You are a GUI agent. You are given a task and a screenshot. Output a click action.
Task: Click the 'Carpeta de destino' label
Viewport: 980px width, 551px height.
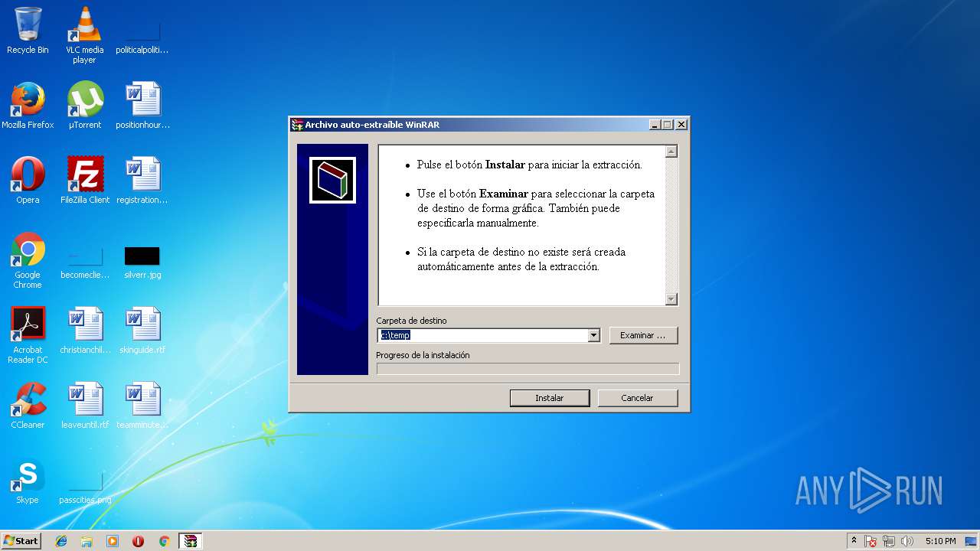(x=411, y=321)
